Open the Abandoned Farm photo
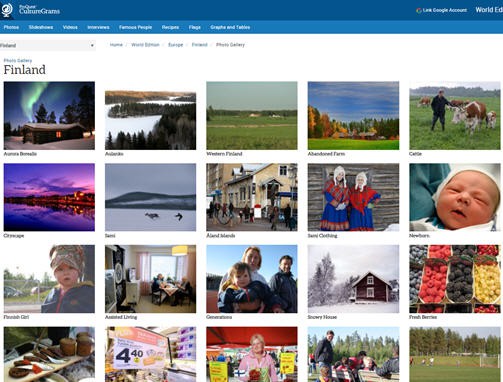The width and height of the screenshot is (503, 382). point(353,115)
